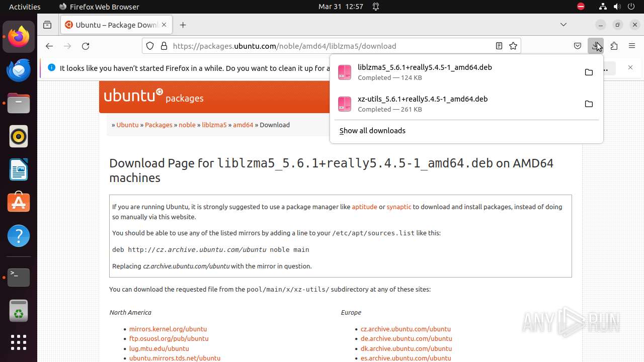Open a new tab with plus button
This screenshot has width=644, height=362.
coord(183,25)
